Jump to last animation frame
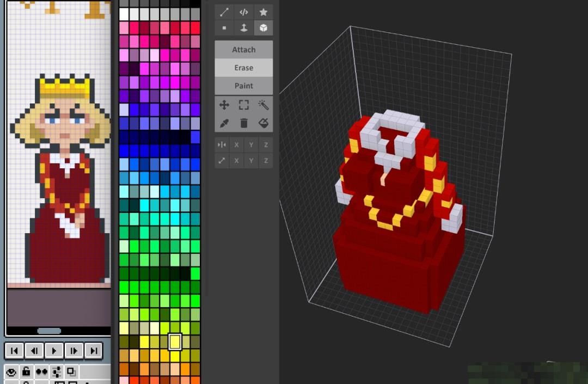588x384 pixels. pyautogui.click(x=94, y=351)
